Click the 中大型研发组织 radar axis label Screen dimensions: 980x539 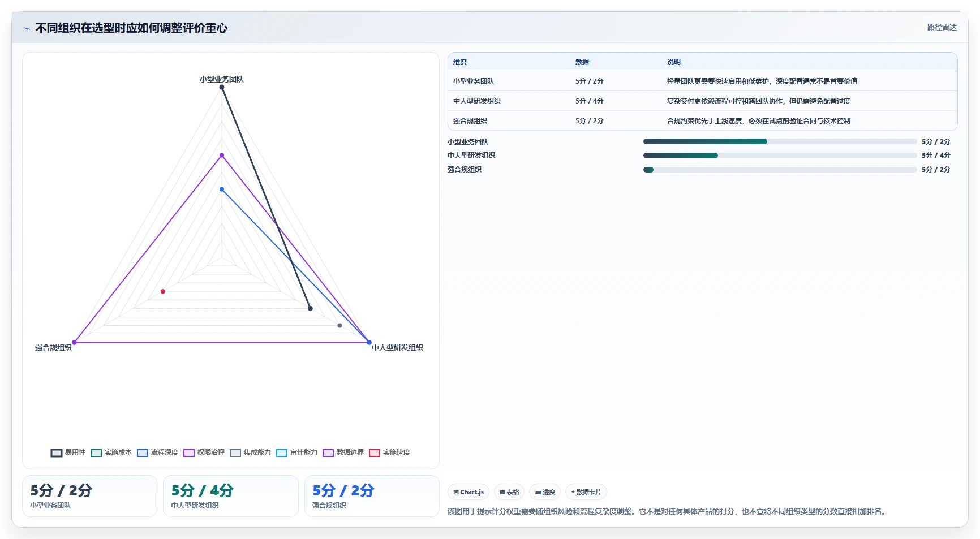(397, 347)
